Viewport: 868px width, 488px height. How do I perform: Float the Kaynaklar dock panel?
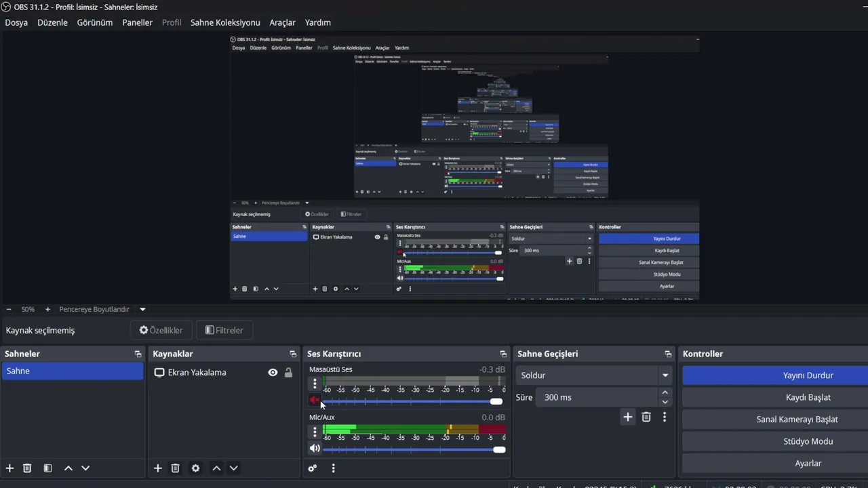pyautogui.click(x=293, y=354)
